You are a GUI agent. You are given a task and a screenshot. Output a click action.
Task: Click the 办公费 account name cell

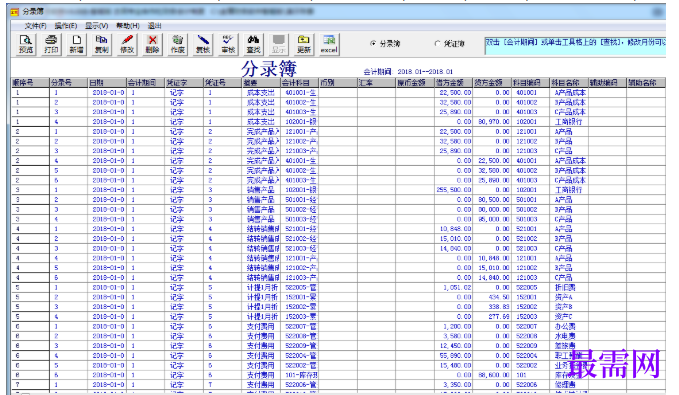(x=569, y=326)
